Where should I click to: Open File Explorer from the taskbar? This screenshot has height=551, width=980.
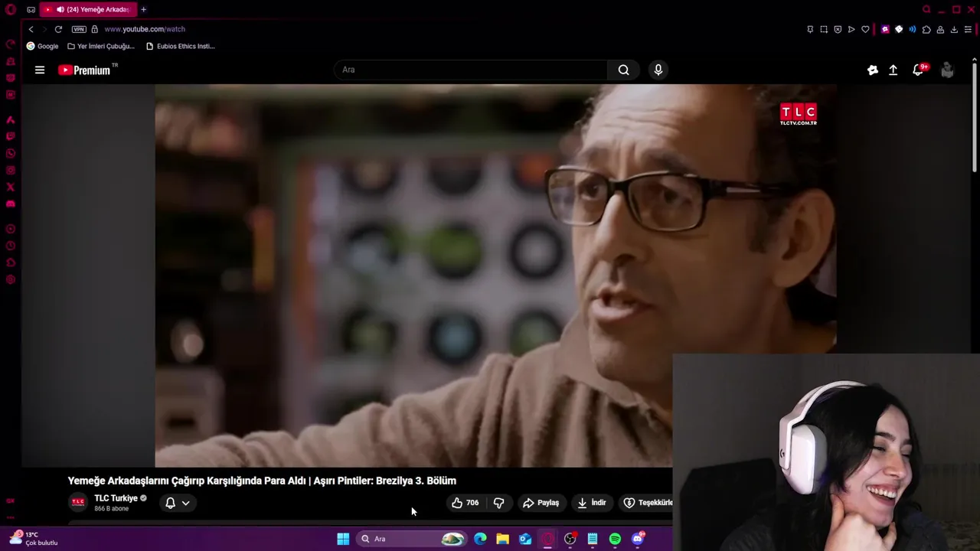pos(502,539)
